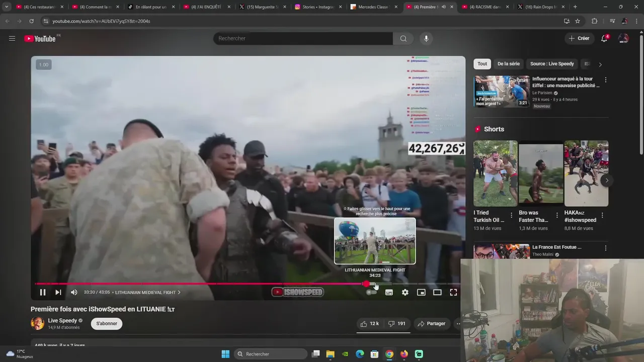Click the Partager share button

pyautogui.click(x=432, y=323)
